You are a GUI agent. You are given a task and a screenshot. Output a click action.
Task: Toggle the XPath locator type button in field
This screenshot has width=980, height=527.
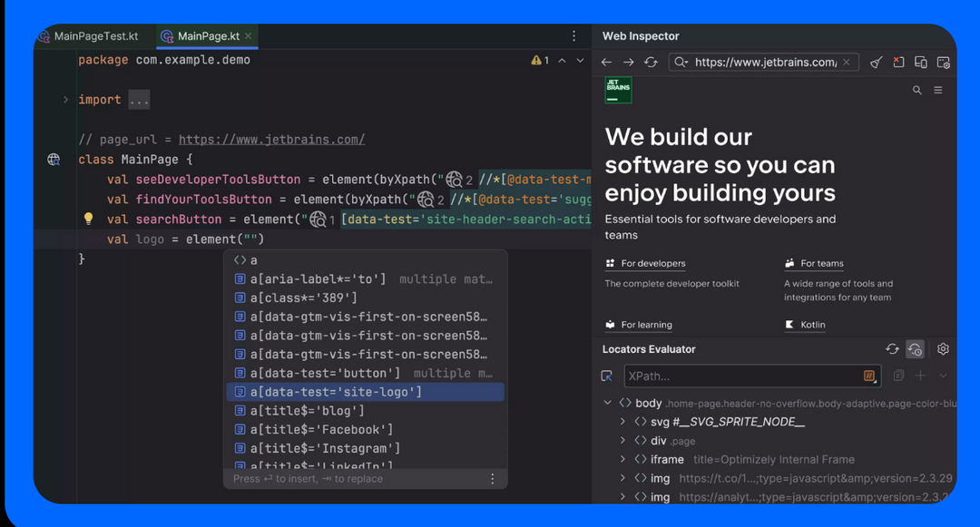pos(869,376)
